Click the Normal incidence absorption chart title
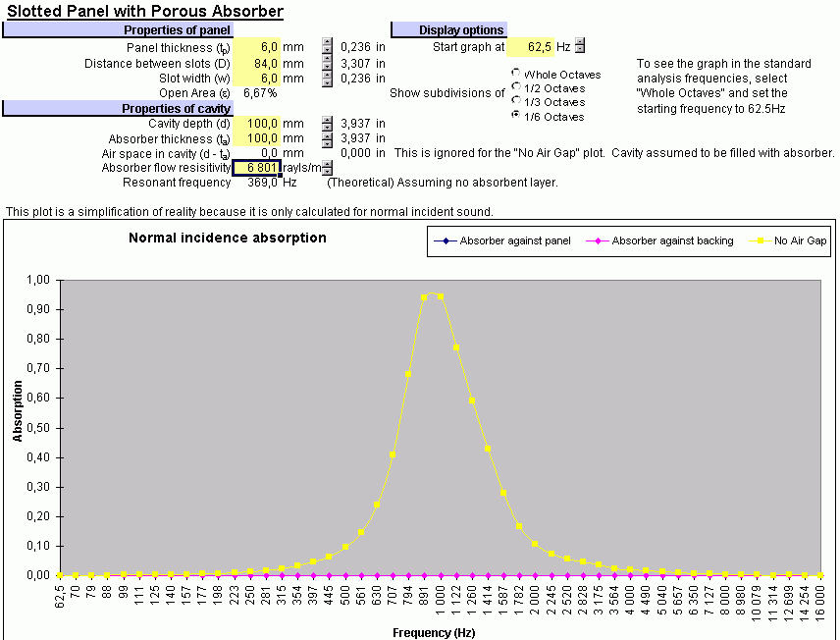The width and height of the screenshot is (840, 640). pyautogui.click(x=228, y=239)
